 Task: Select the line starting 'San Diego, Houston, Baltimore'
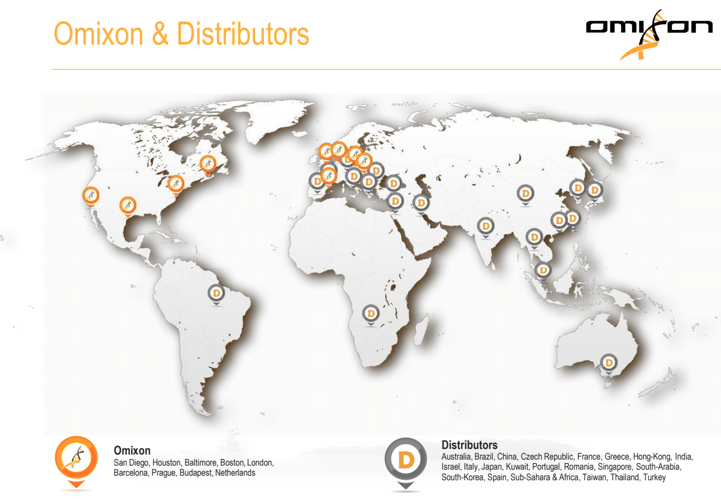click(194, 462)
